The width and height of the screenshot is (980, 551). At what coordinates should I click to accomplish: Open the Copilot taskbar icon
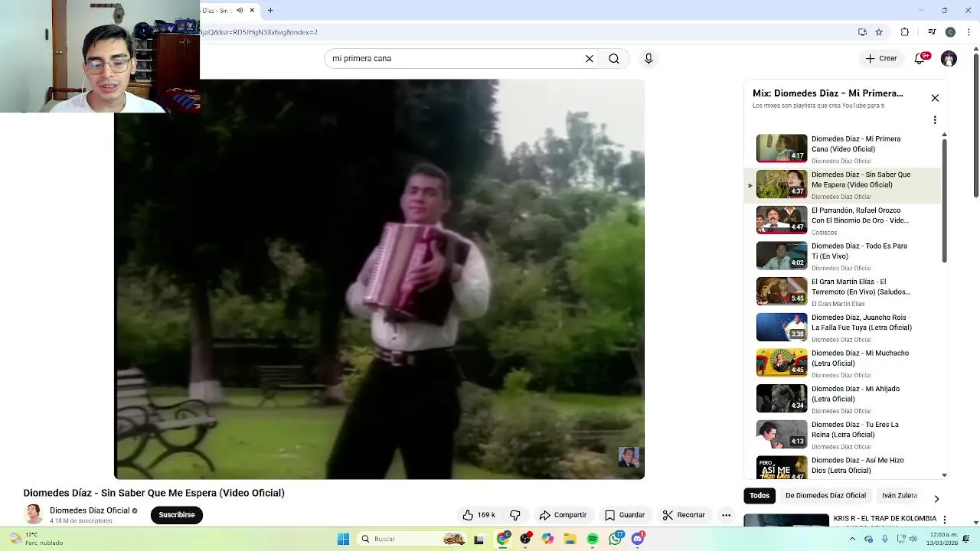pos(547,539)
